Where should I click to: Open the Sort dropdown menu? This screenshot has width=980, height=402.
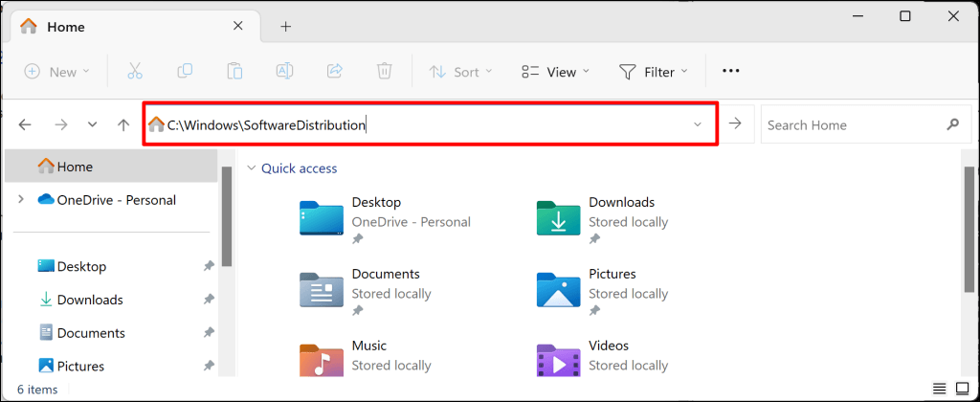(460, 72)
